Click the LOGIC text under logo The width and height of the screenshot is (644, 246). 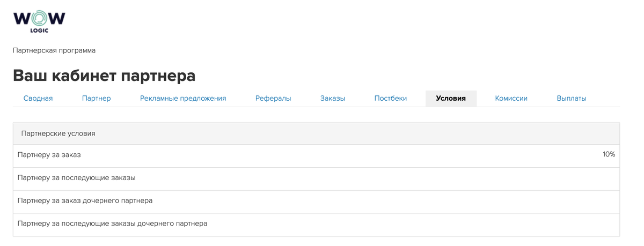point(39,31)
